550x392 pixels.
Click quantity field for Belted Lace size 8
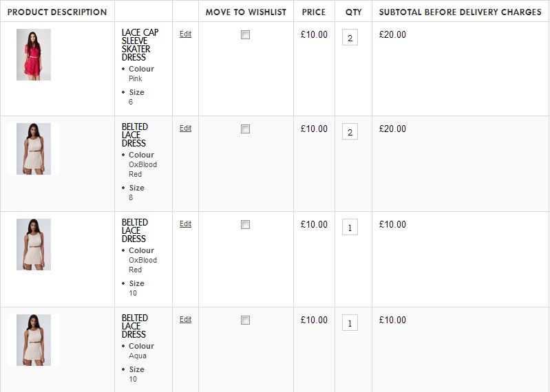[x=350, y=132]
